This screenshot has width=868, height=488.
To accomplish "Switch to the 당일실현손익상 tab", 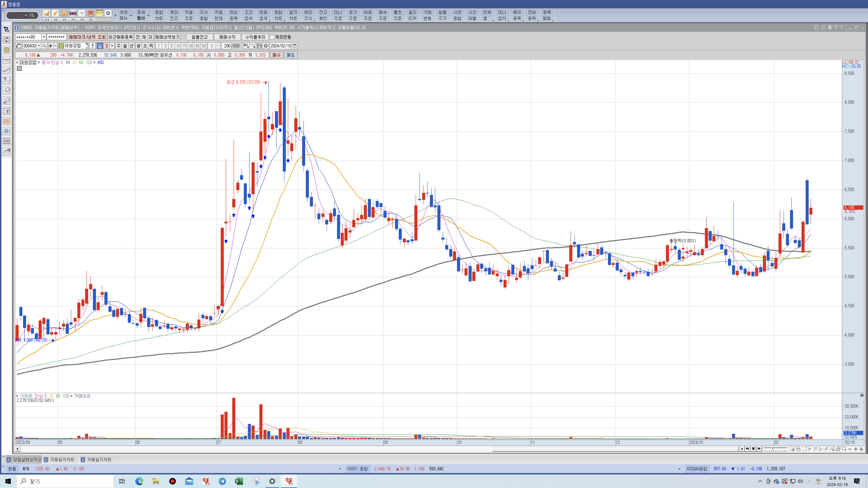I will coord(24,459).
